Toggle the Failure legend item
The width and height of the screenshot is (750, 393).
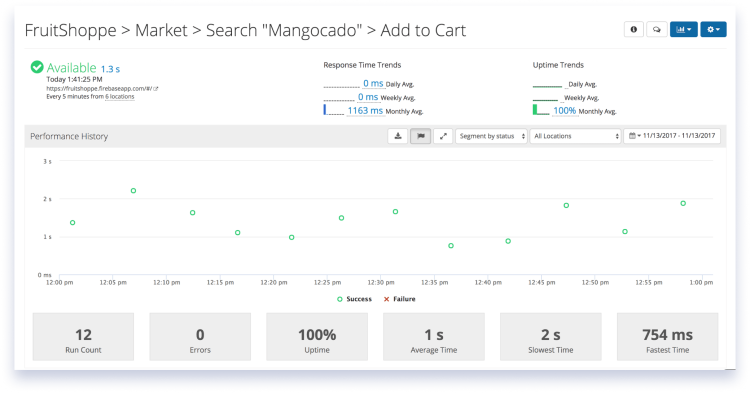tap(399, 299)
